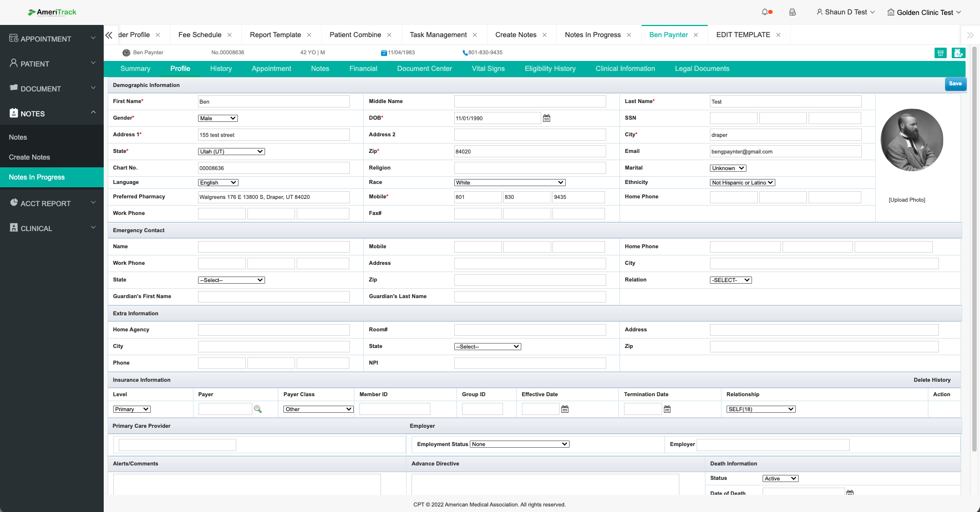
Task: Open the Gender dropdown
Action: (x=217, y=118)
